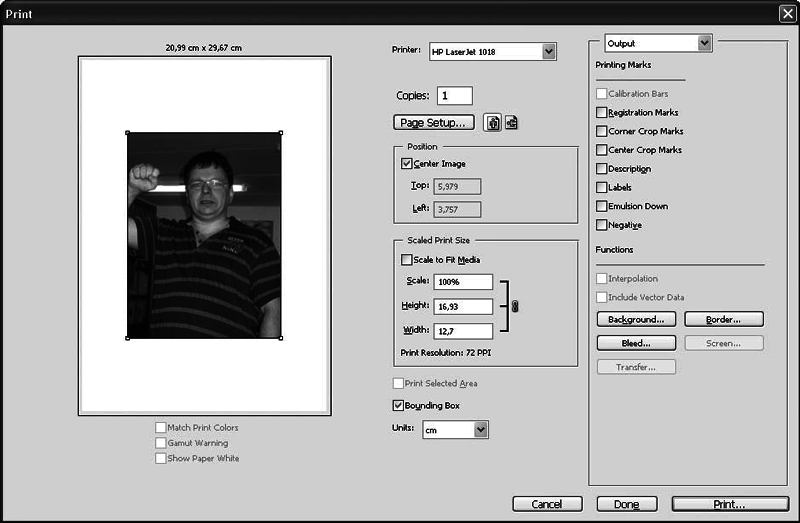Close the Print dialog

787,13
